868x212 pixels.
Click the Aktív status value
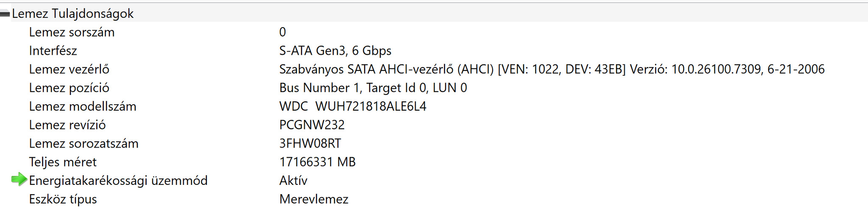(293, 181)
